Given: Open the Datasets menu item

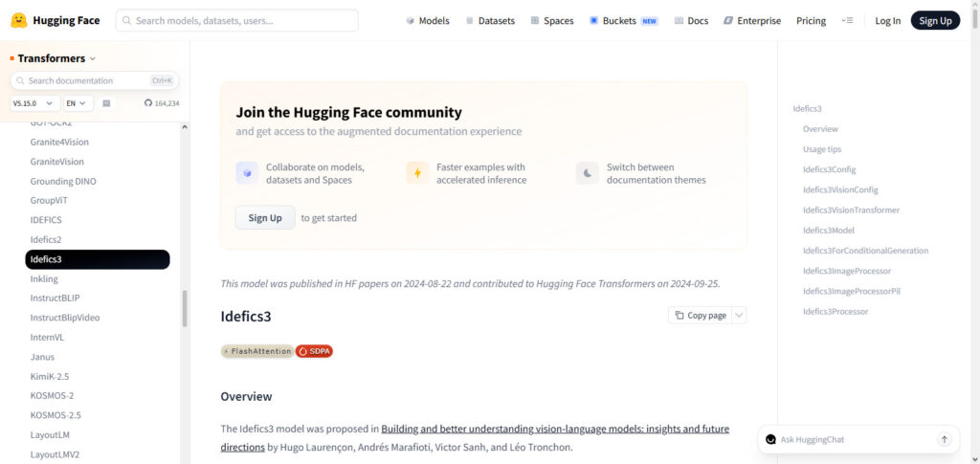Looking at the screenshot, I should pos(490,21).
